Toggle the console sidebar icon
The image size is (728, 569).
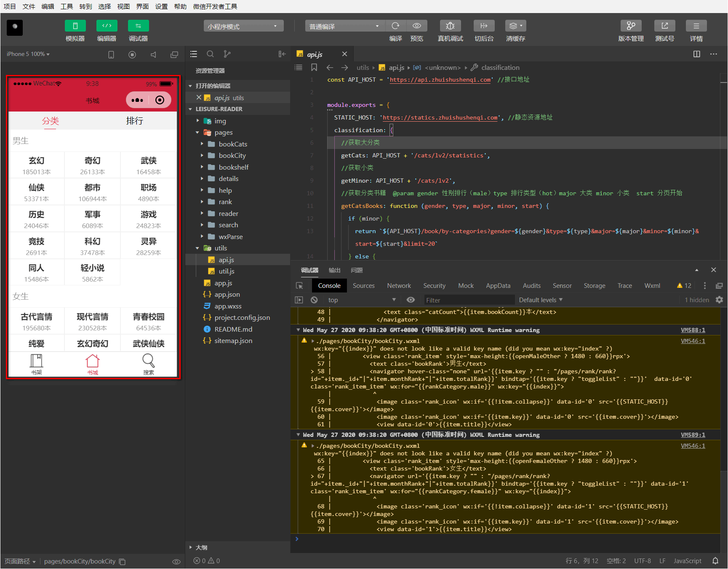[x=299, y=300]
